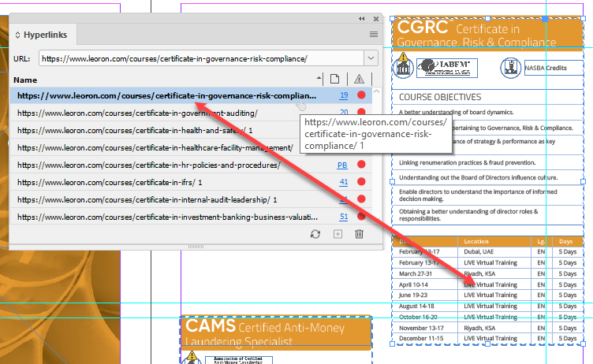This screenshot has width=593, height=364.
Task: Click the URL input field
Action: coord(202,58)
